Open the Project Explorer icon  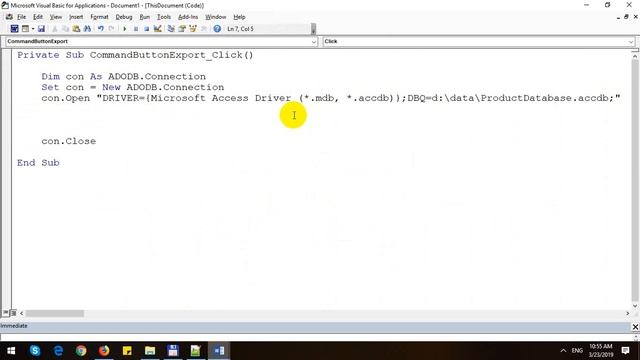tap(171, 29)
